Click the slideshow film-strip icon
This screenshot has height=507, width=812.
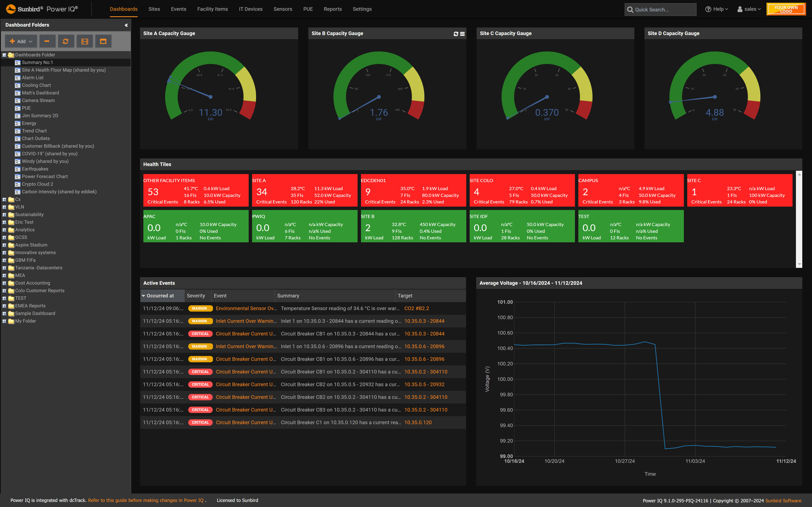[x=85, y=41]
